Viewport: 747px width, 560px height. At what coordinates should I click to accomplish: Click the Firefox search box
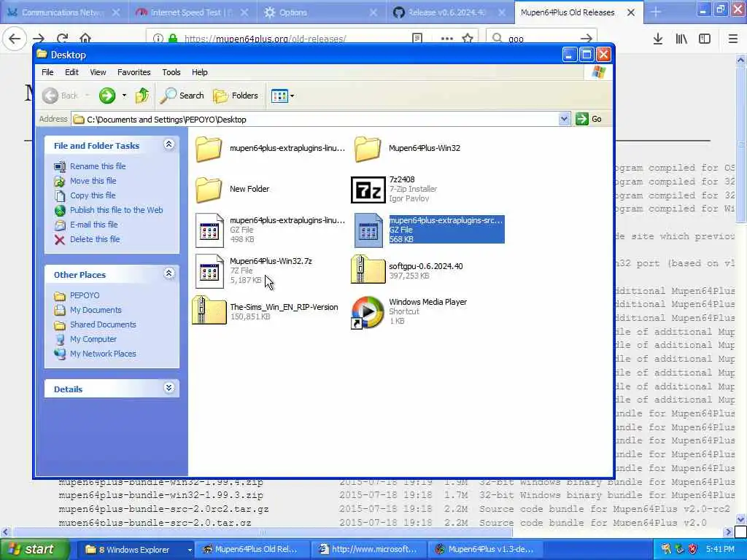point(541,39)
